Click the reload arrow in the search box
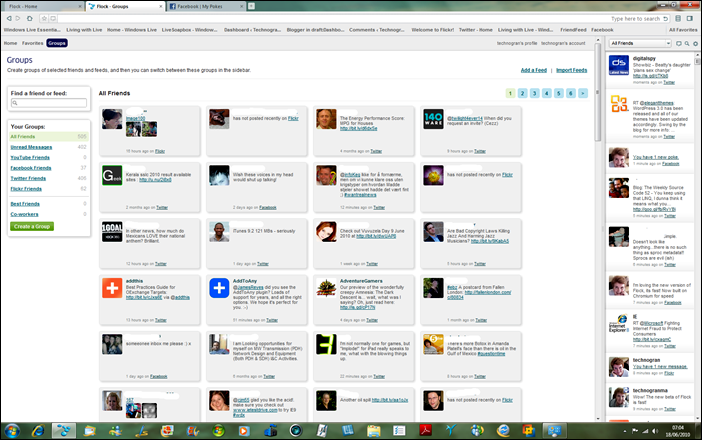702x440 pixels. [x=665, y=18]
